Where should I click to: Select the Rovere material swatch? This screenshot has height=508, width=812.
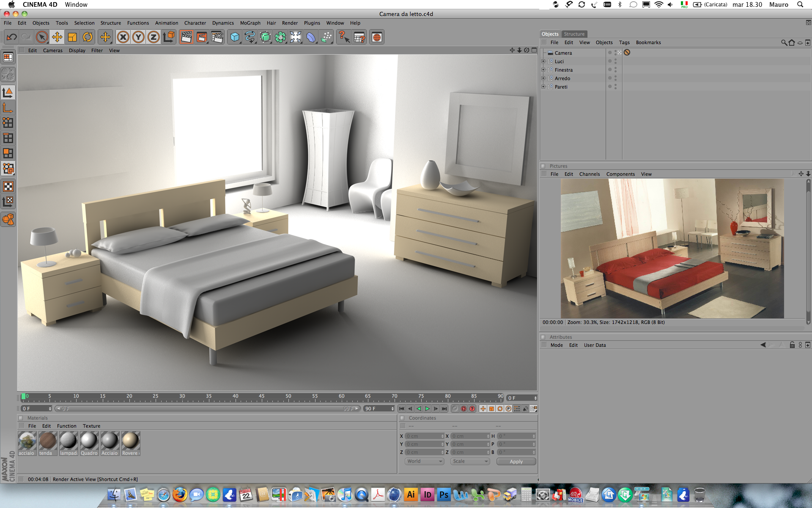tap(130, 441)
